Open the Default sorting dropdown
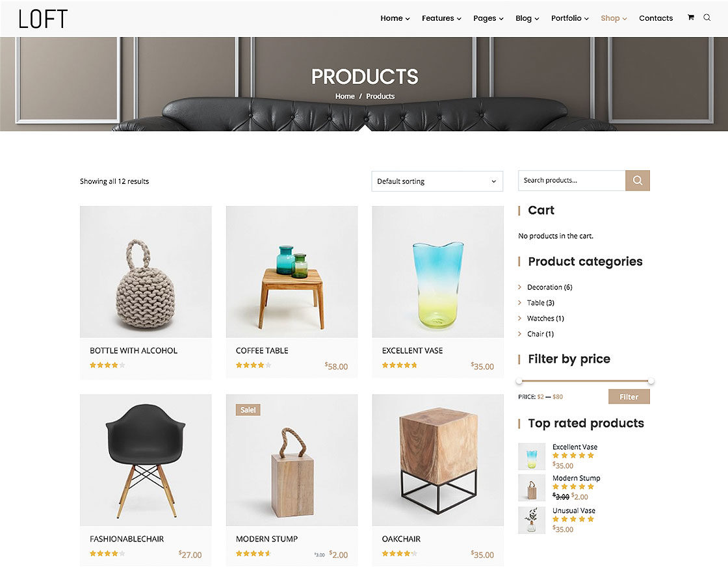 (x=437, y=181)
